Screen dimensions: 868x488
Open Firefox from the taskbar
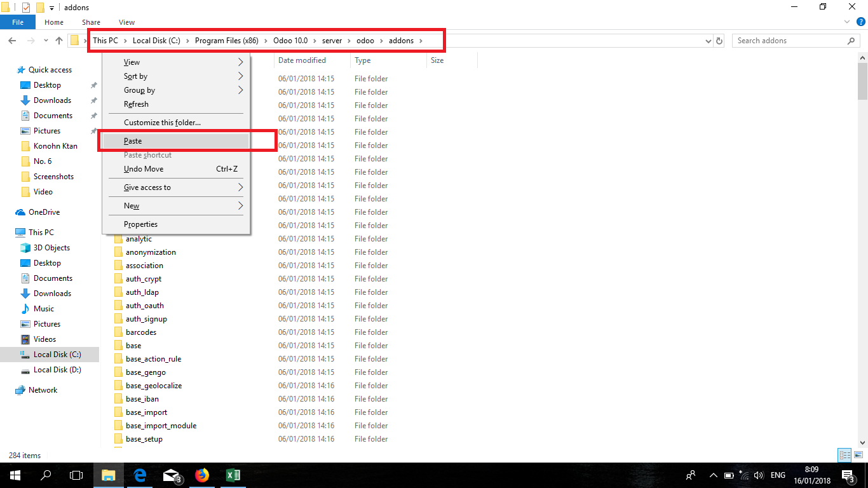pyautogui.click(x=202, y=475)
